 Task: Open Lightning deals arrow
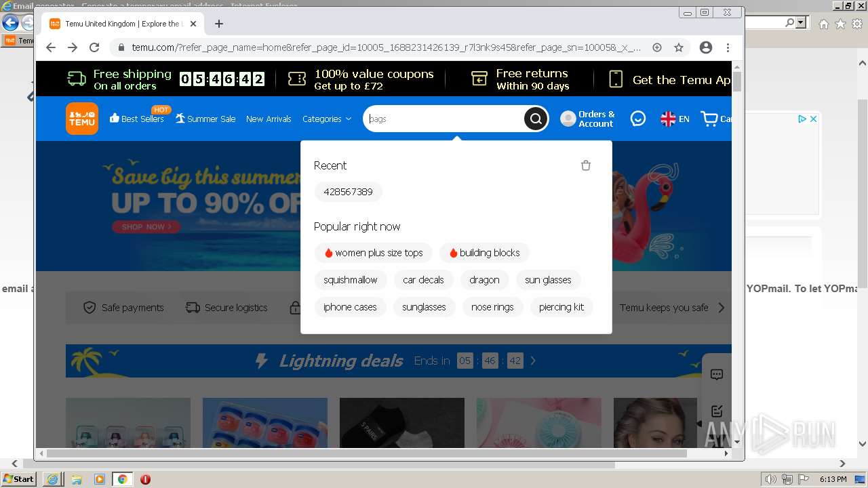(x=533, y=361)
